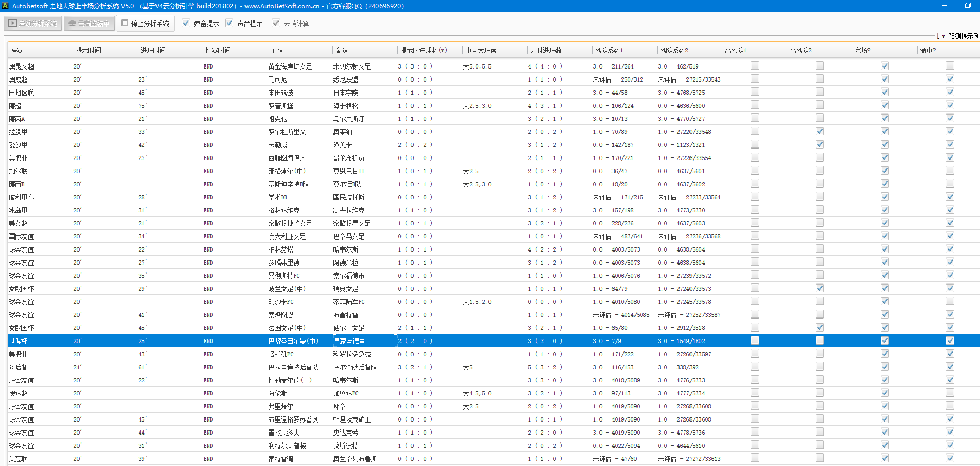Click the Autobetsoft app icon in title bar

point(5,6)
